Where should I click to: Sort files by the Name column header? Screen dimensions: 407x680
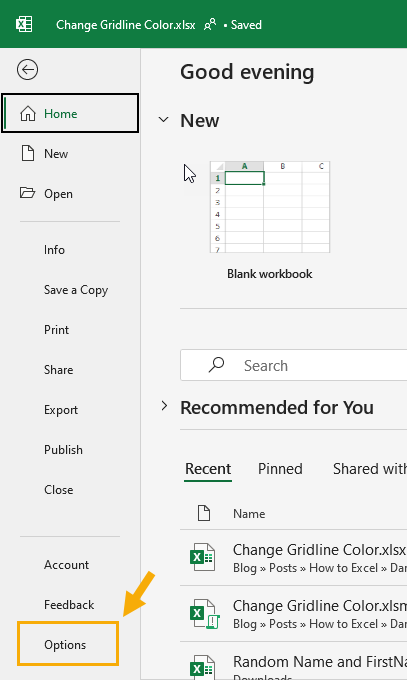[x=249, y=513]
